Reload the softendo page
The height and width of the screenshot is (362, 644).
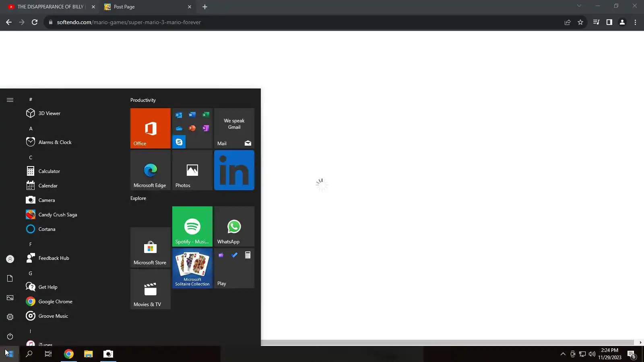(35, 22)
